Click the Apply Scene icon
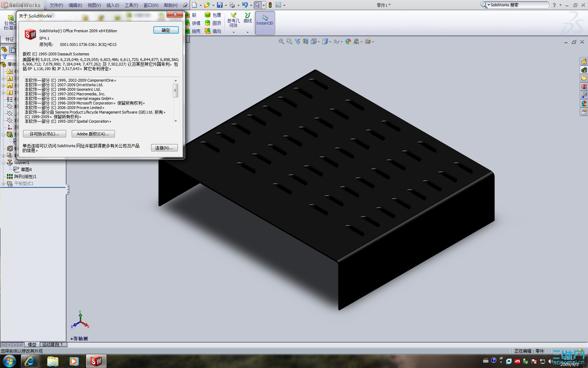The image size is (588, 368). 356,41
